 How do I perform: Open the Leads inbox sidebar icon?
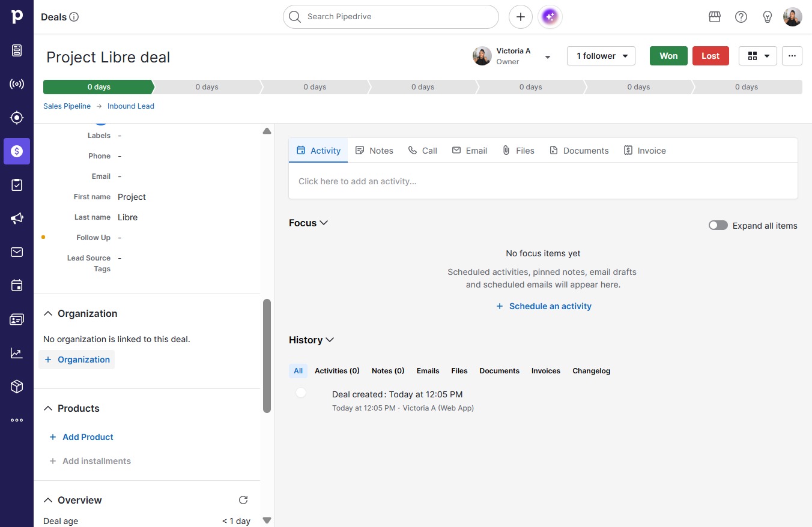click(17, 50)
